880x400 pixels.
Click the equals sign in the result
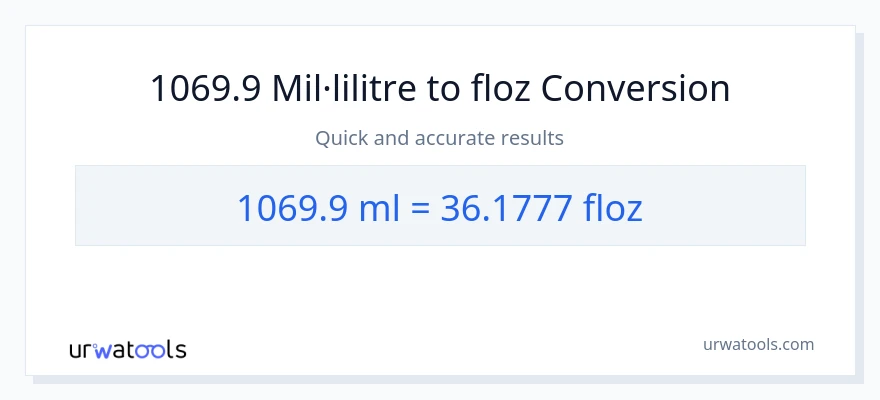419,208
